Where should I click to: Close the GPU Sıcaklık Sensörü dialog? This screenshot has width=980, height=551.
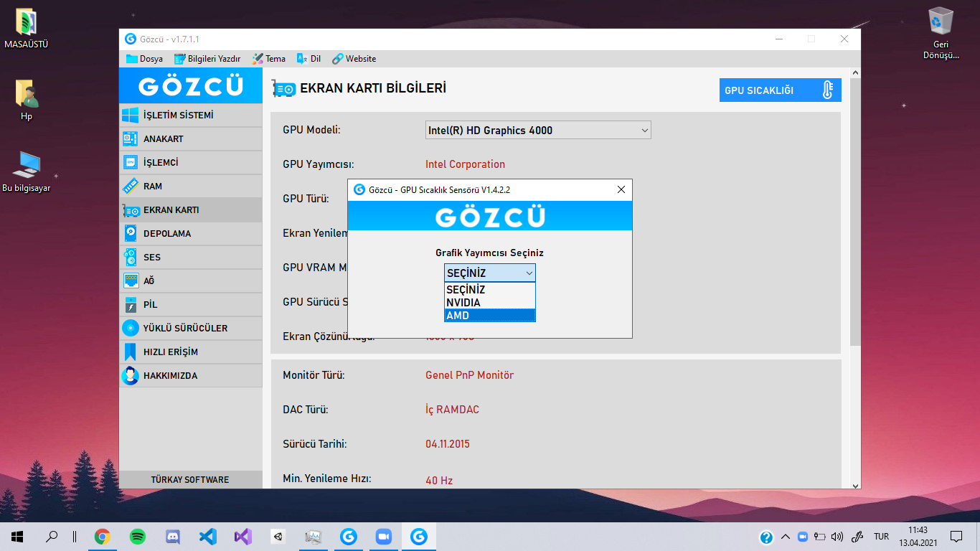(621, 189)
